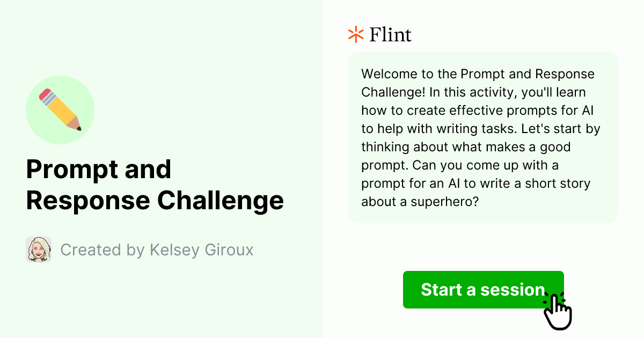Click the hand cursor graphic
The image size is (644, 338).
pyautogui.click(x=558, y=314)
